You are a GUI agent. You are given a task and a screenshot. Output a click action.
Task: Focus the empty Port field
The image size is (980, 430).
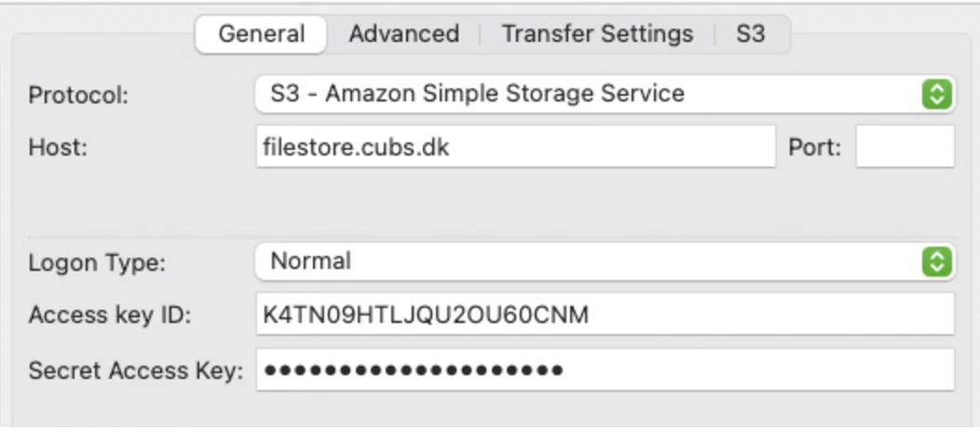coord(905,147)
